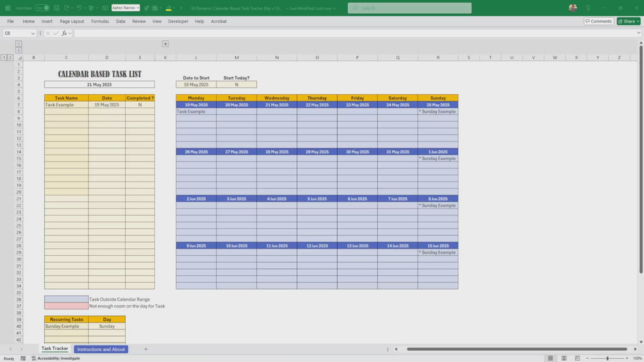Viewport: 644px width, 362px height.
Task: Expand the formula bar chevron
Action: [x=637, y=33]
